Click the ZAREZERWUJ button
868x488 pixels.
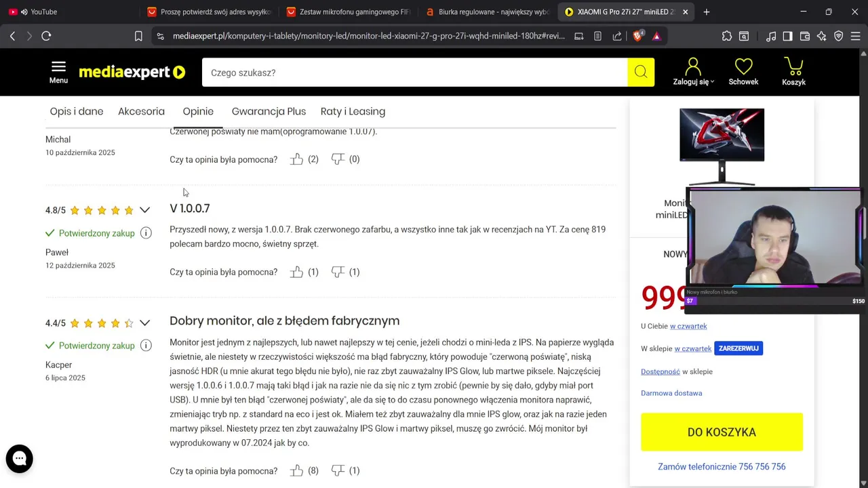click(x=738, y=348)
